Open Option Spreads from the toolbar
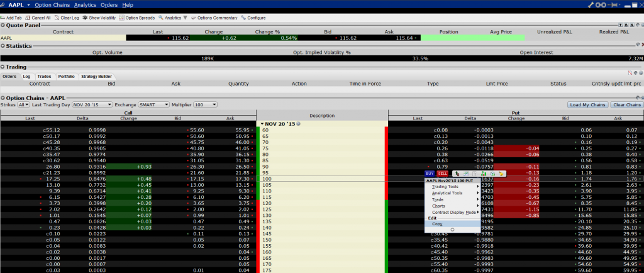 click(x=136, y=18)
